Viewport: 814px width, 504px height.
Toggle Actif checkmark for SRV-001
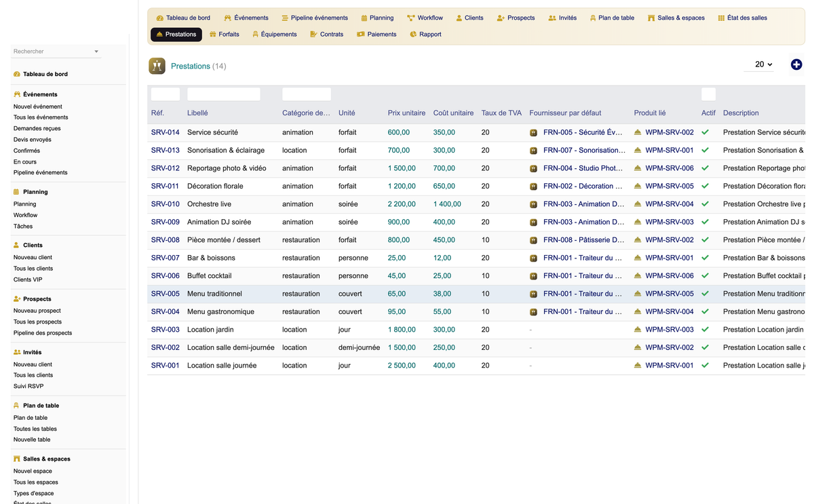click(x=705, y=365)
